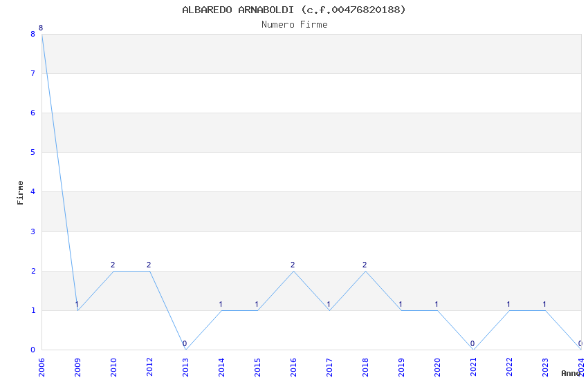Image resolution: width=588 pixels, height=380 pixels.
Task: Select the 2012 year tick label
Action: point(149,368)
